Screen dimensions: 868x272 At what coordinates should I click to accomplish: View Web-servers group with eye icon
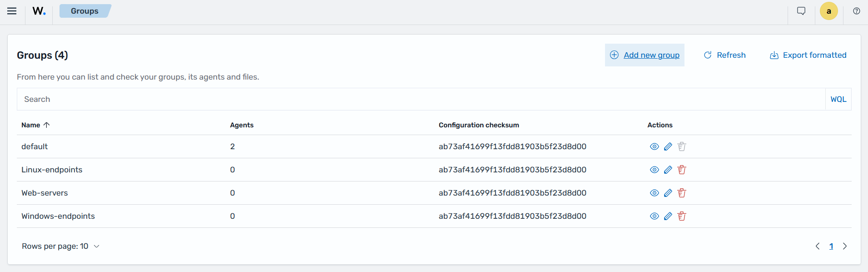pos(655,193)
